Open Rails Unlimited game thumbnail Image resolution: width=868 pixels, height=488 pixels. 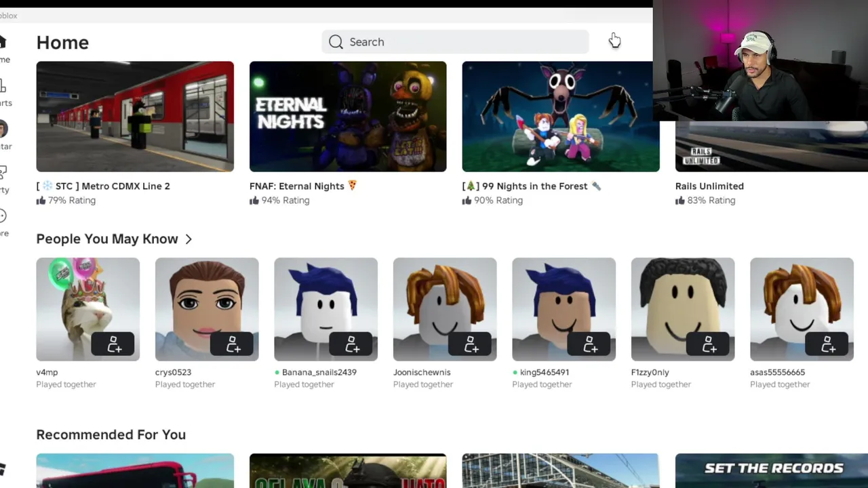pyautogui.click(x=772, y=146)
